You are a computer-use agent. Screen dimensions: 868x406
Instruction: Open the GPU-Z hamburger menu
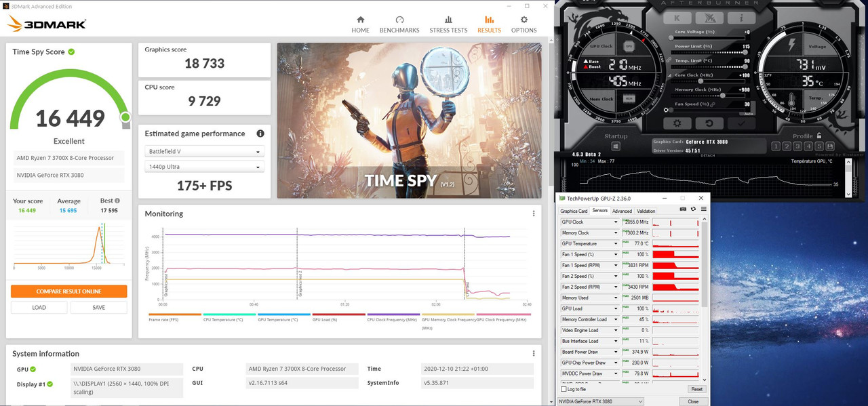[703, 209]
